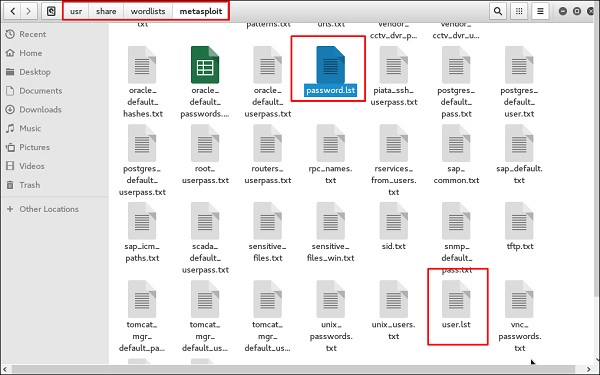600x375 pixels.
Task: Click the 'password.lst' file name label
Action: click(331, 90)
